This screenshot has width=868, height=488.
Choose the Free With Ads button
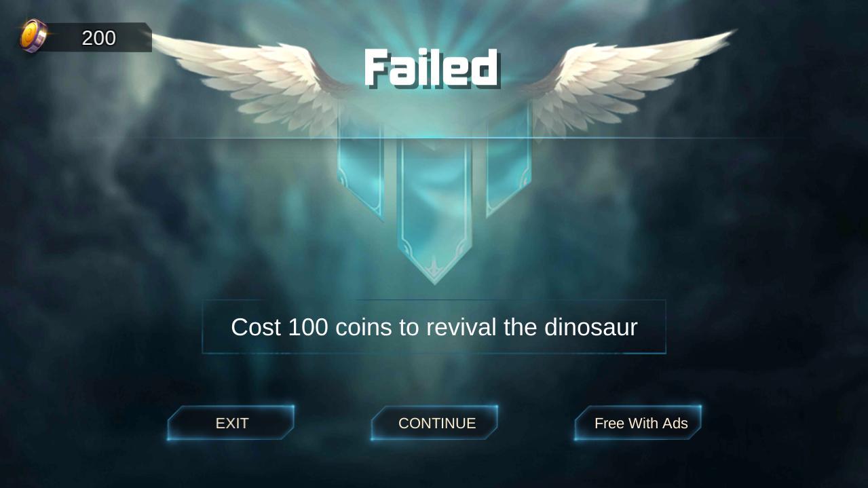(x=638, y=423)
